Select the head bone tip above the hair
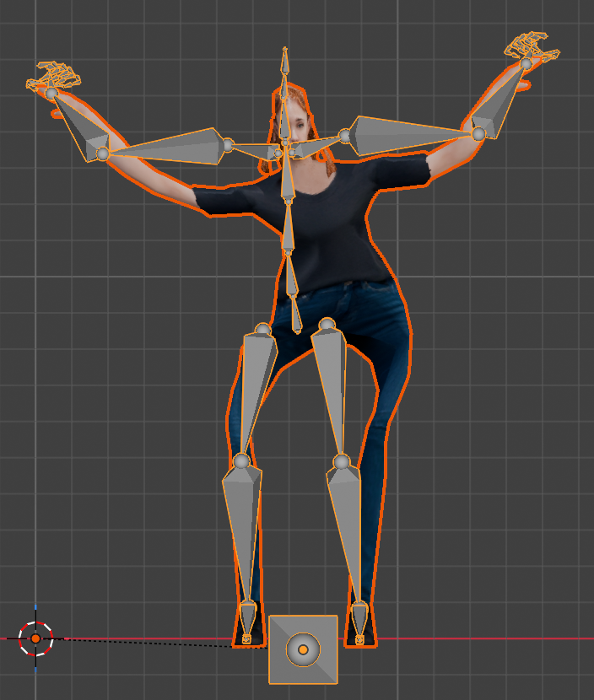The height and width of the screenshot is (700, 594). pyautogui.click(x=285, y=62)
